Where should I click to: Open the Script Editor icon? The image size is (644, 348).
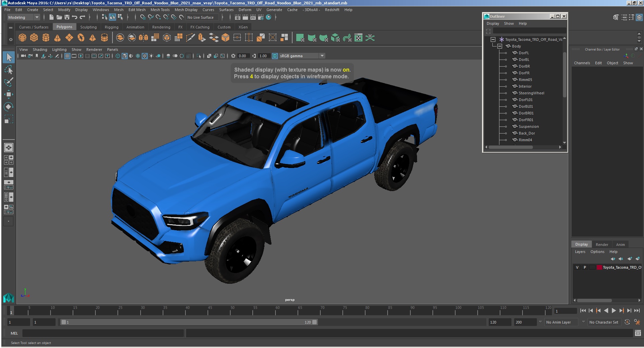(x=638, y=333)
